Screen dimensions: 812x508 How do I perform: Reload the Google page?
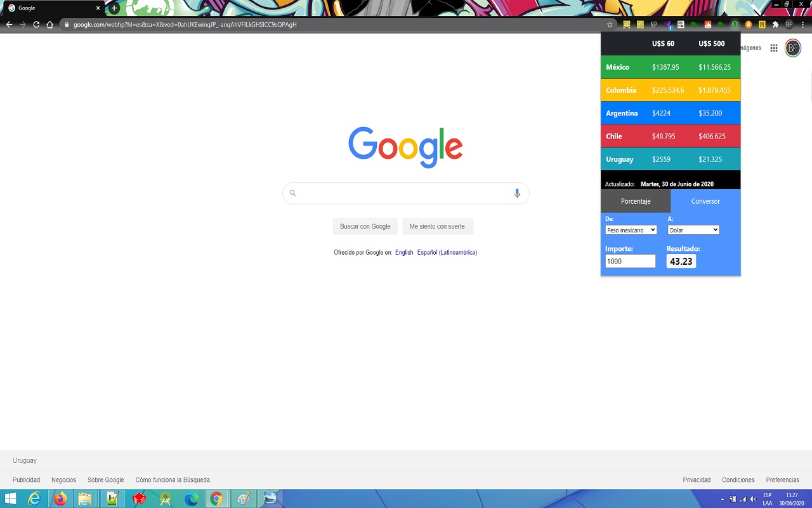point(36,25)
